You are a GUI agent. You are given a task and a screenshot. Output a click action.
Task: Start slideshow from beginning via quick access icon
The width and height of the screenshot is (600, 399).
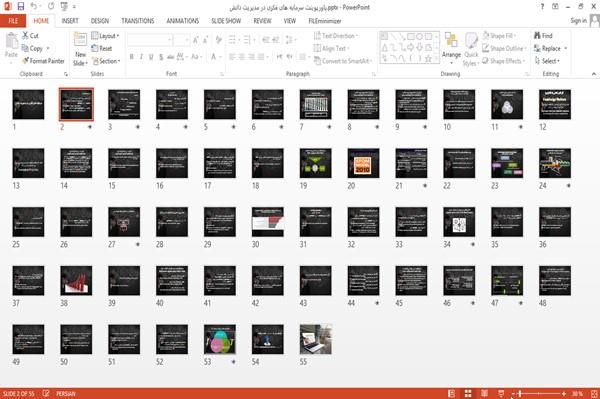pos(64,7)
